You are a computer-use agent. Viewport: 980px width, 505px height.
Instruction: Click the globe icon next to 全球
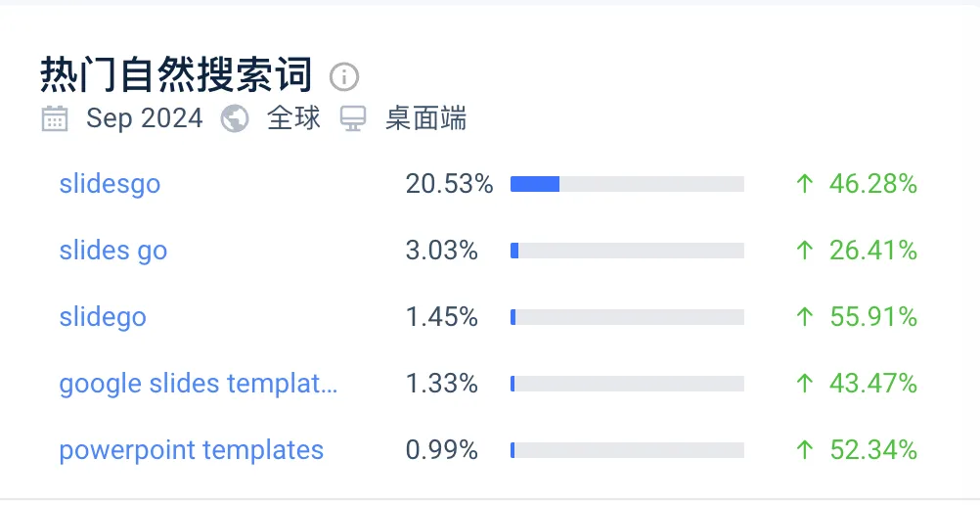pos(235,119)
